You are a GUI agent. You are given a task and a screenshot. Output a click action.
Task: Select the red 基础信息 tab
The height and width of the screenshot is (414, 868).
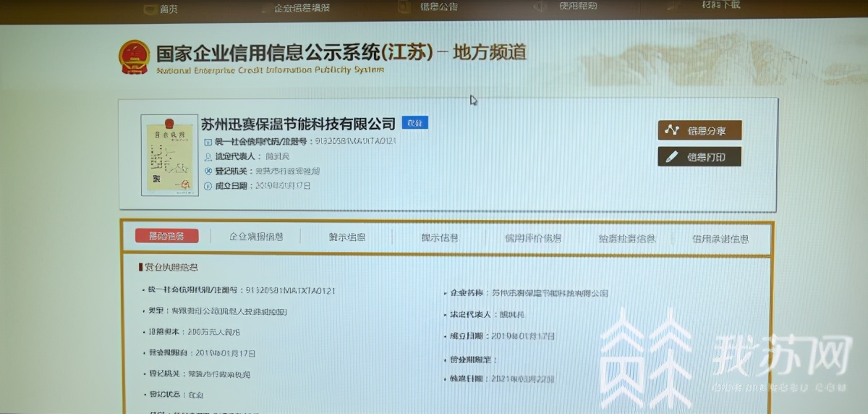166,236
